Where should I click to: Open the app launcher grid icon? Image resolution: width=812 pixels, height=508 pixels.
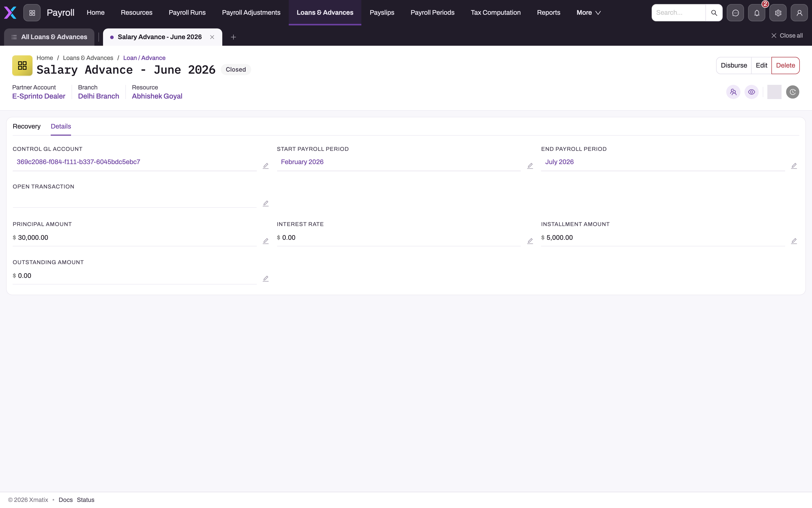(x=32, y=13)
